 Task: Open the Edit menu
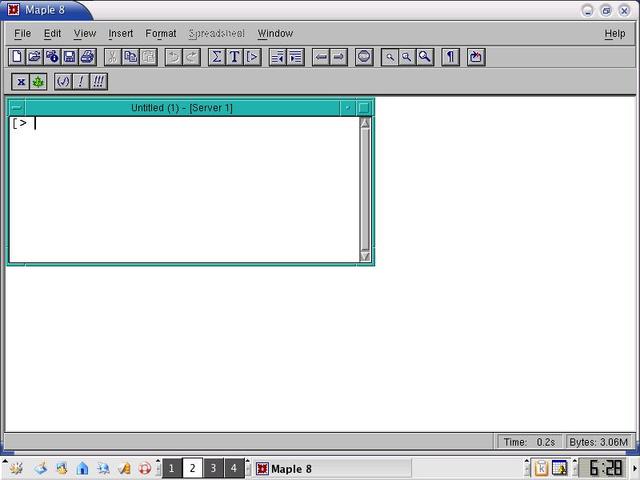point(52,33)
